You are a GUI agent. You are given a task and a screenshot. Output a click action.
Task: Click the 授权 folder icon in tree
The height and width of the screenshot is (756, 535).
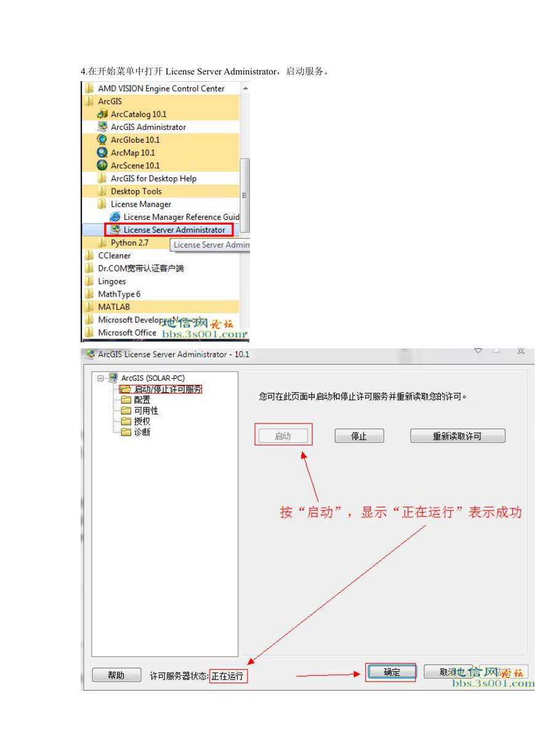coord(126,422)
